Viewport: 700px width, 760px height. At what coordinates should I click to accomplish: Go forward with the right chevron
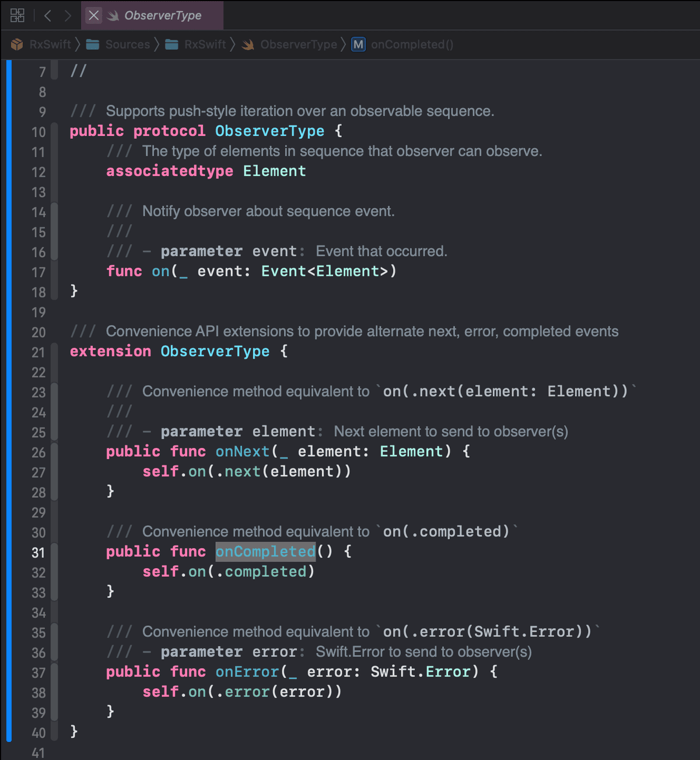point(68,16)
